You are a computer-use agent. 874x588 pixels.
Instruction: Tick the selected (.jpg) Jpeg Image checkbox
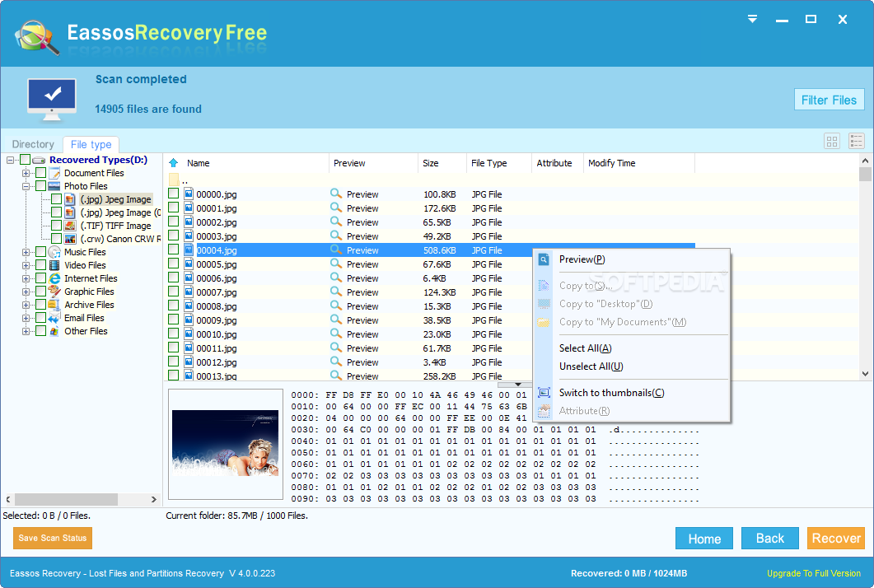coord(56,199)
